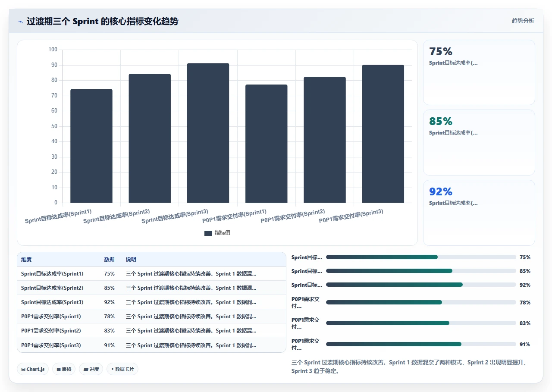Click the 91% cell in the table
The image size is (552, 392).
109,345
